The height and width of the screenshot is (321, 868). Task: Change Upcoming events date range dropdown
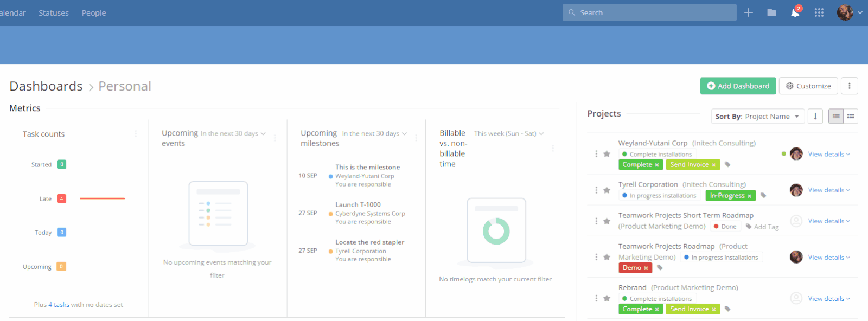tap(233, 133)
